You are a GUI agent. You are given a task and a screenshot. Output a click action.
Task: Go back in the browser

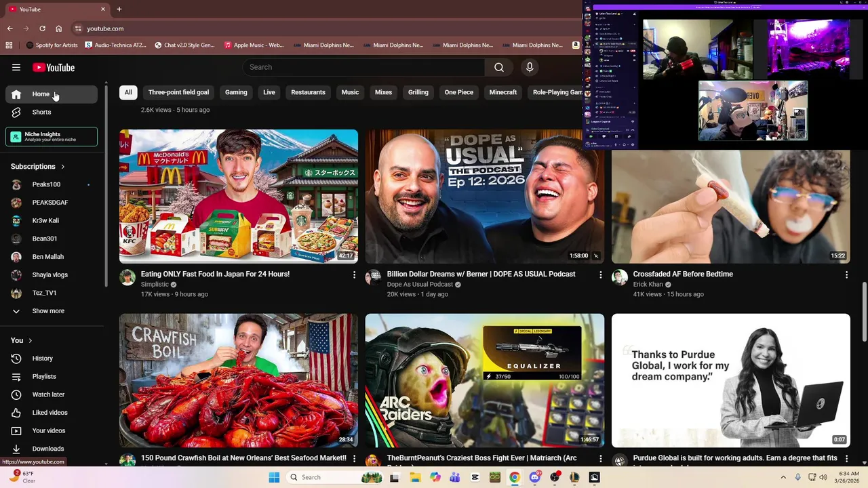tap(9, 28)
